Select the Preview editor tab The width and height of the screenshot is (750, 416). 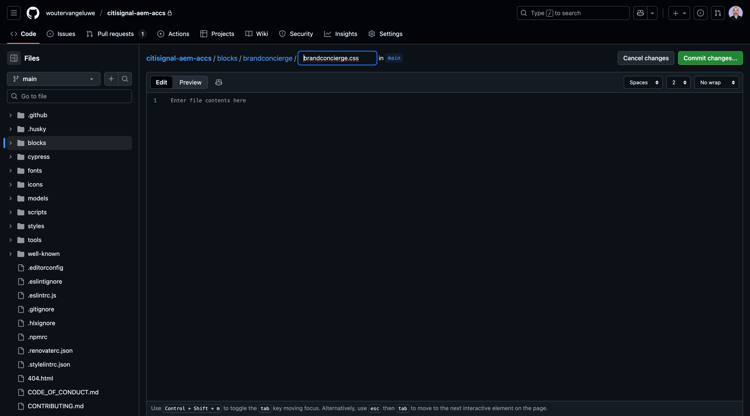point(190,82)
